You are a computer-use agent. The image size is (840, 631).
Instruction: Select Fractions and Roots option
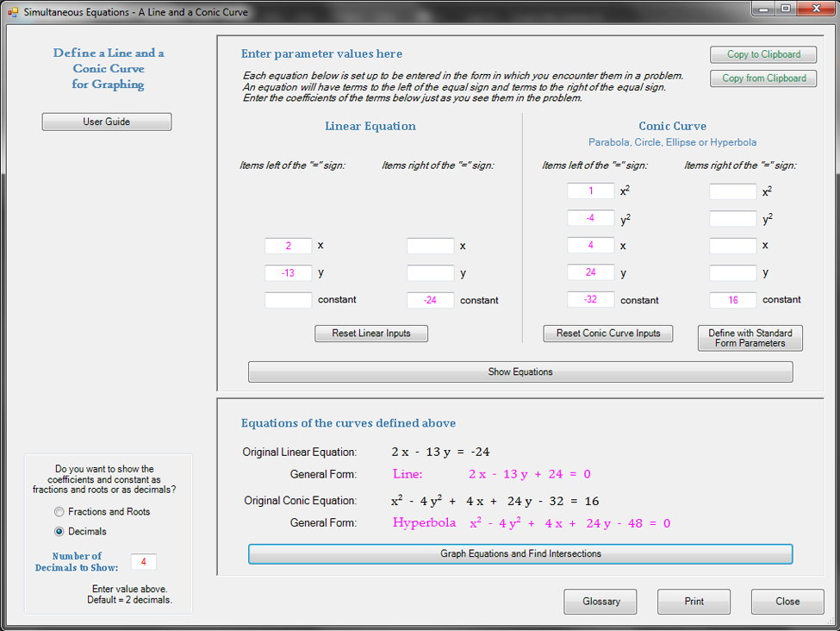[x=59, y=512]
